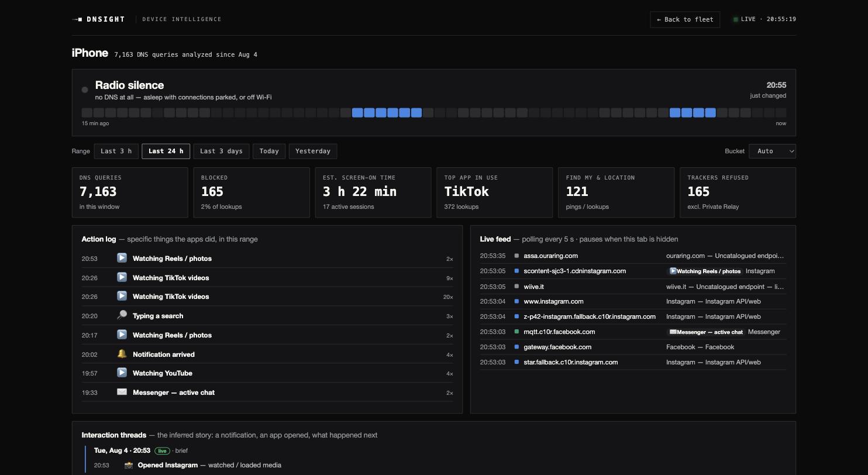Select the Last 24 h range
Viewport: 868px width, 475px height.
(x=166, y=151)
